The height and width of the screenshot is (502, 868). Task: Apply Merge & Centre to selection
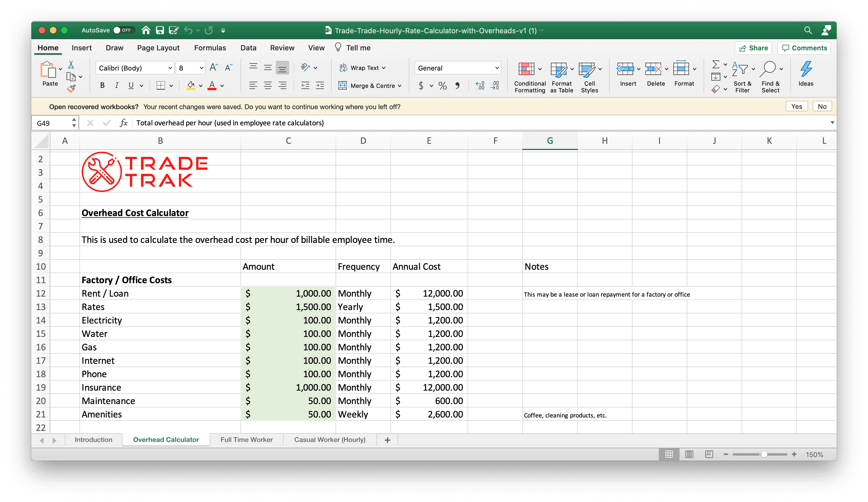[370, 86]
